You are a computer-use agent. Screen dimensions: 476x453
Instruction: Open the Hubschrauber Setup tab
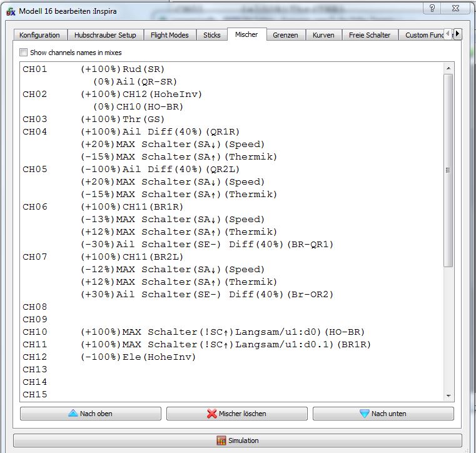(105, 35)
